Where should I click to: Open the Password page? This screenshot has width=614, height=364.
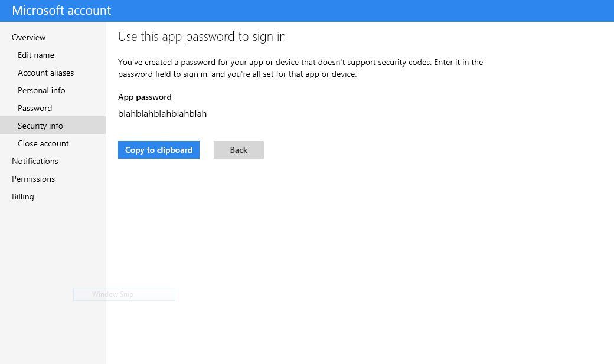35,108
